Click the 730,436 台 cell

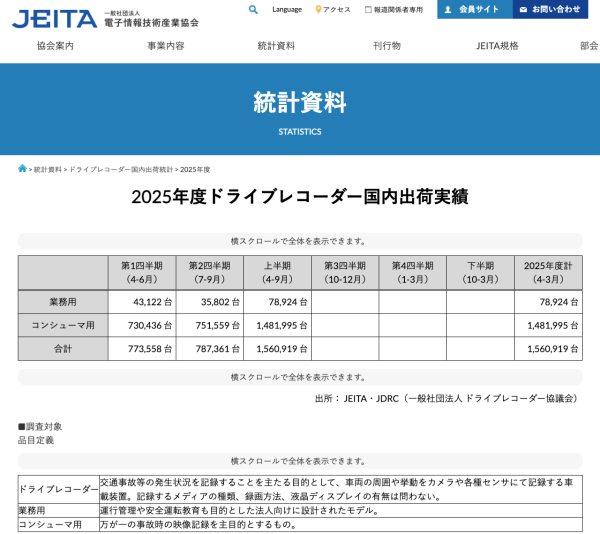(142, 325)
